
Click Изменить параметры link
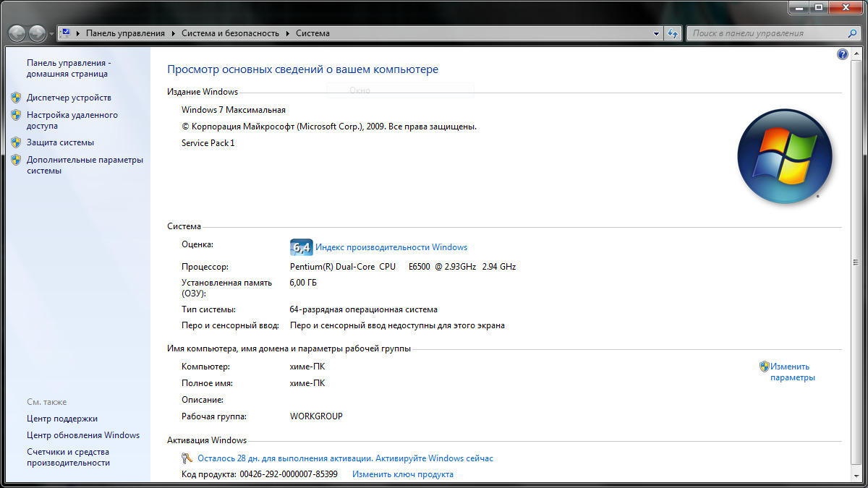[x=793, y=372]
